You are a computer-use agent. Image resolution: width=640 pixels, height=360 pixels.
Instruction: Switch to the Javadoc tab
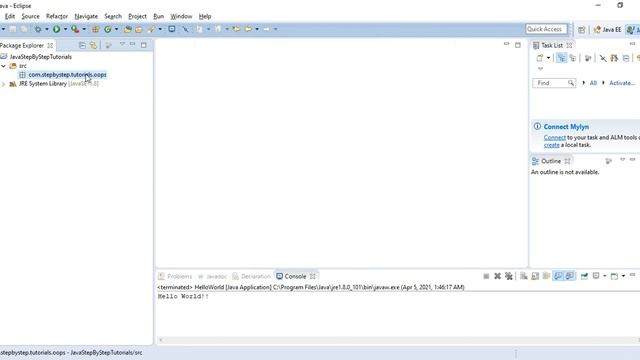point(212,276)
